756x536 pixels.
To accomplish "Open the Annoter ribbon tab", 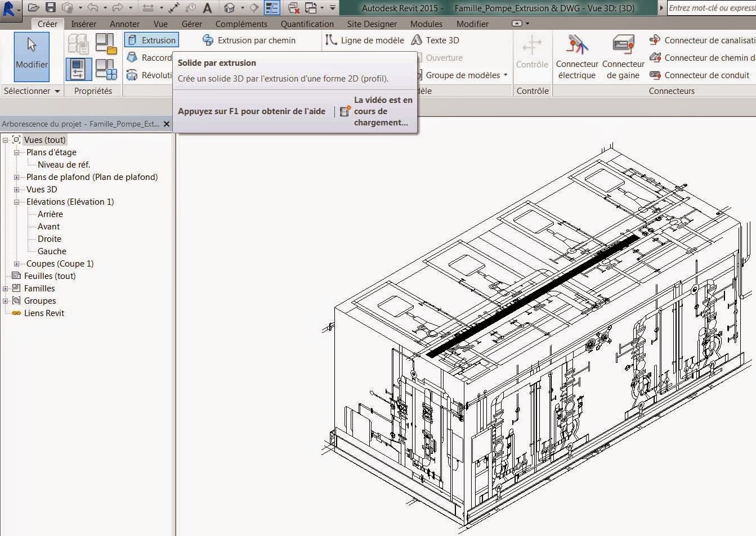I will (x=124, y=24).
